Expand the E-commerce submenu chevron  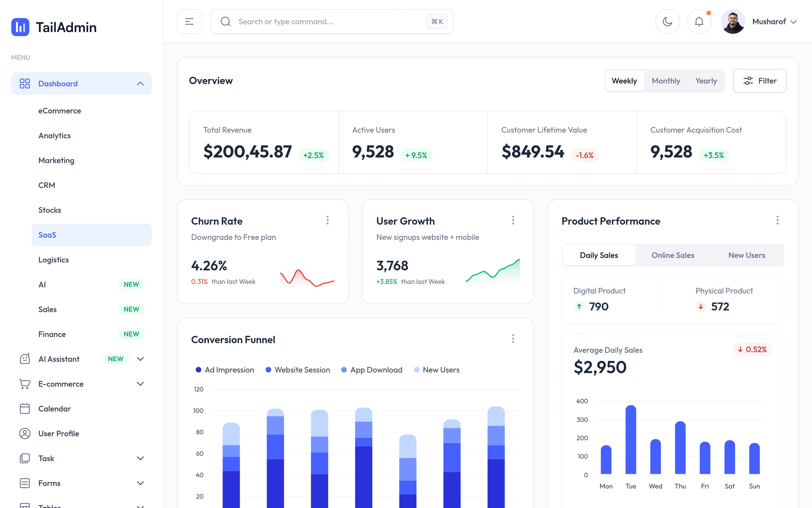pyautogui.click(x=140, y=384)
